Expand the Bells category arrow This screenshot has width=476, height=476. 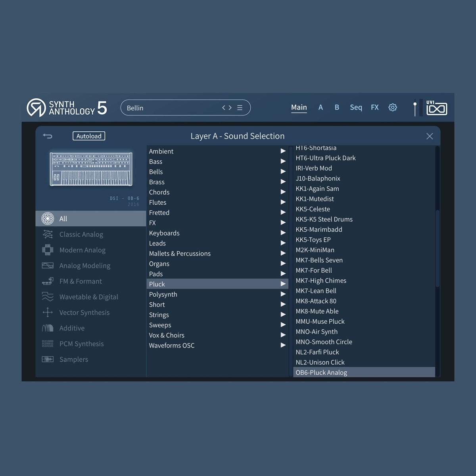click(x=283, y=172)
